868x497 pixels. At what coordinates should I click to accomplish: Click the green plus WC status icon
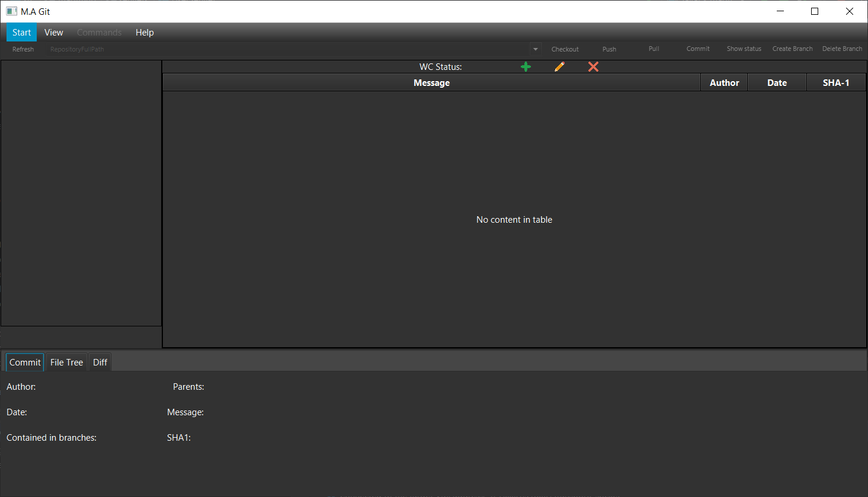(526, 67)
